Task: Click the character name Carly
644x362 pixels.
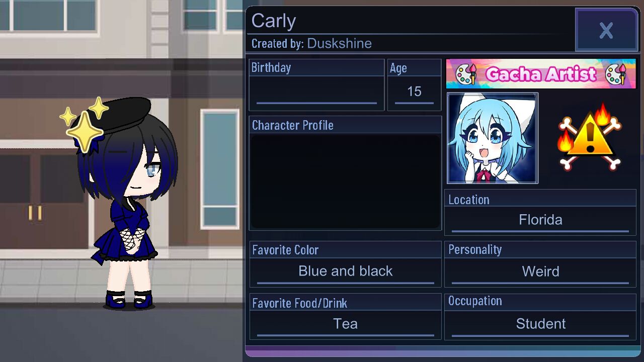Action: [x=273, y=21]
